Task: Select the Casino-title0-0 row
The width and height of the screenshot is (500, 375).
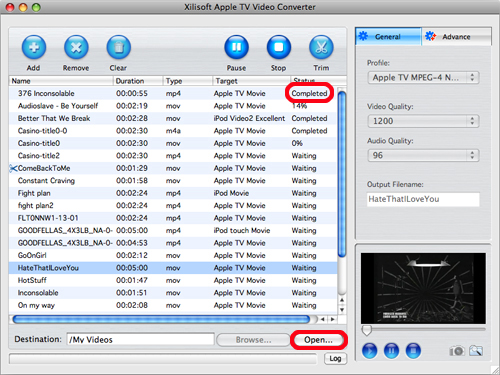Action: (173, 131)
